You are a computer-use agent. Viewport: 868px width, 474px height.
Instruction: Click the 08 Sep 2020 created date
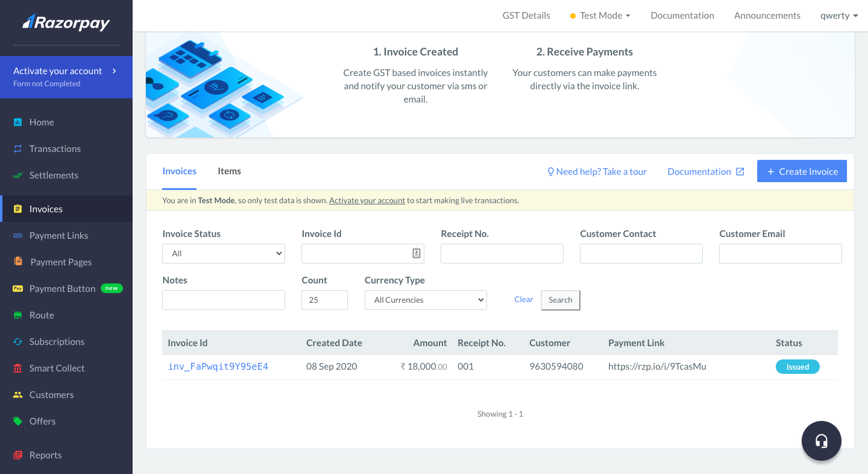[x=332, y=366]
